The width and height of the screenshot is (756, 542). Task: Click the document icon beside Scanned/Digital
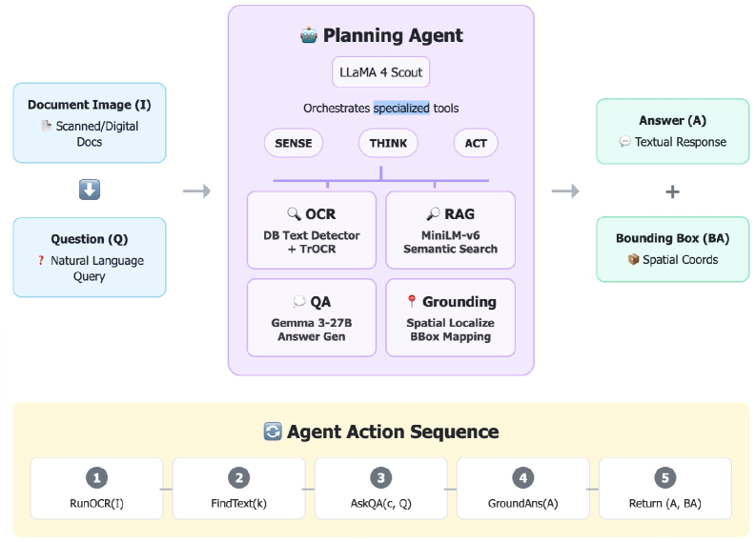click(x=46, y=126)
